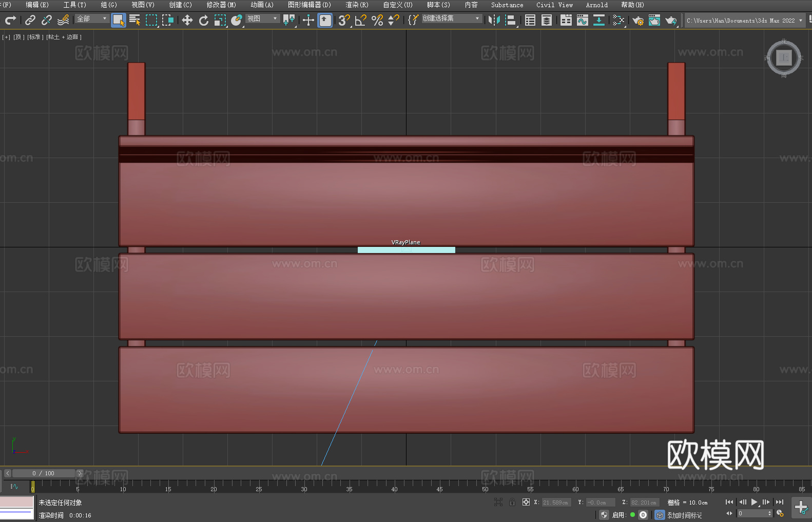The height and width of the screenshot is (522, 812).
Task: Show the Ribbon toggle icon
Action: click(x=566, y=20)
